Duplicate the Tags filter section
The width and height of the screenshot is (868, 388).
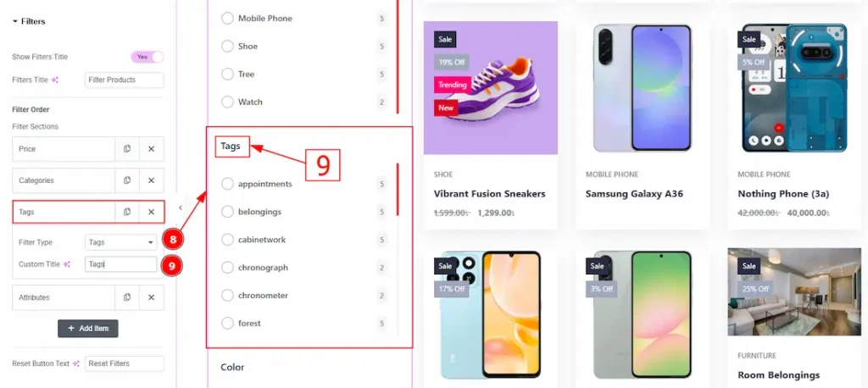[x=127, y=212]
